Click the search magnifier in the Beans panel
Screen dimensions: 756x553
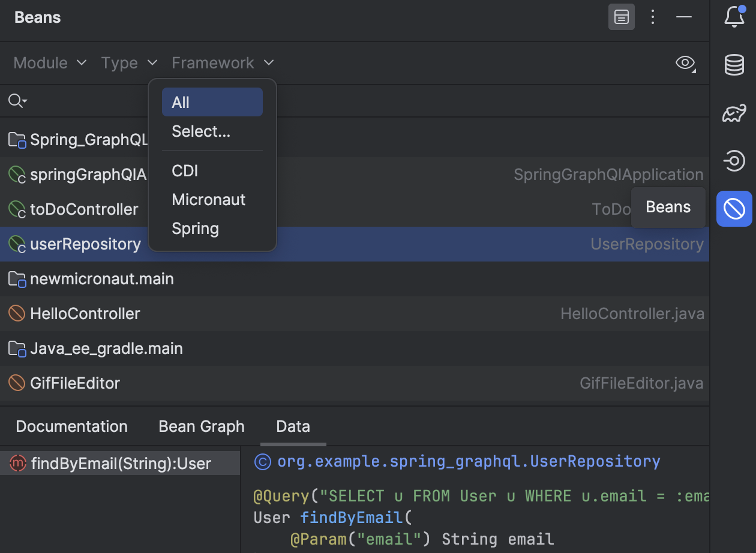point(17,100)
